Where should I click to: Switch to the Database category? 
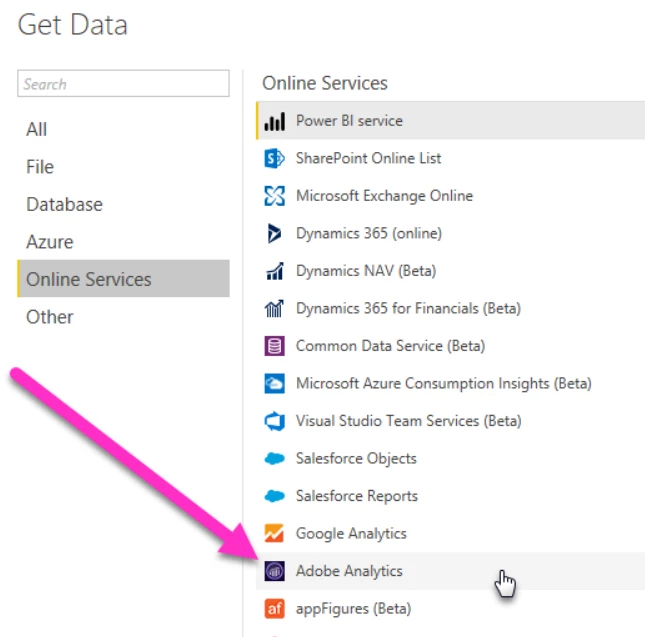tap(64, 204)
